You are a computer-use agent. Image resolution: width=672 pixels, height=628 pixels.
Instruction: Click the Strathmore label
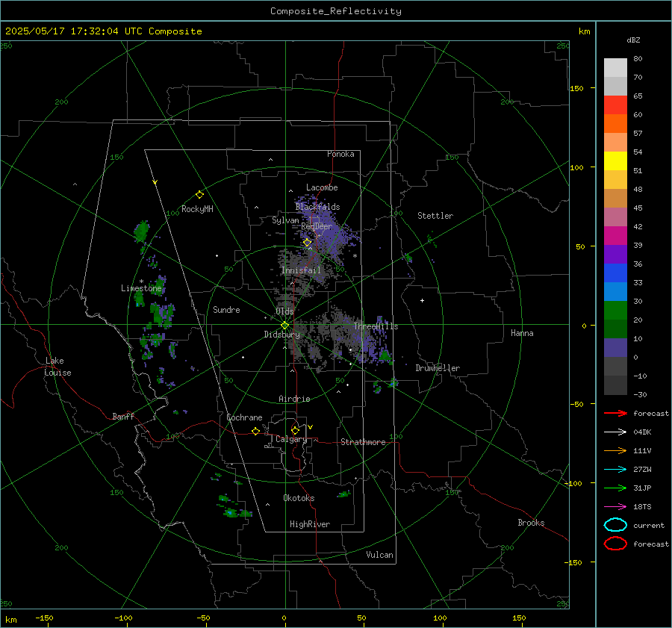click(363, 442)
